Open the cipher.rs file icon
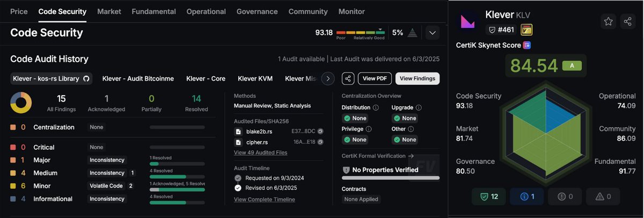Viewport: 644px width, 218px height. pyautogui.click(x=238, y=142)
